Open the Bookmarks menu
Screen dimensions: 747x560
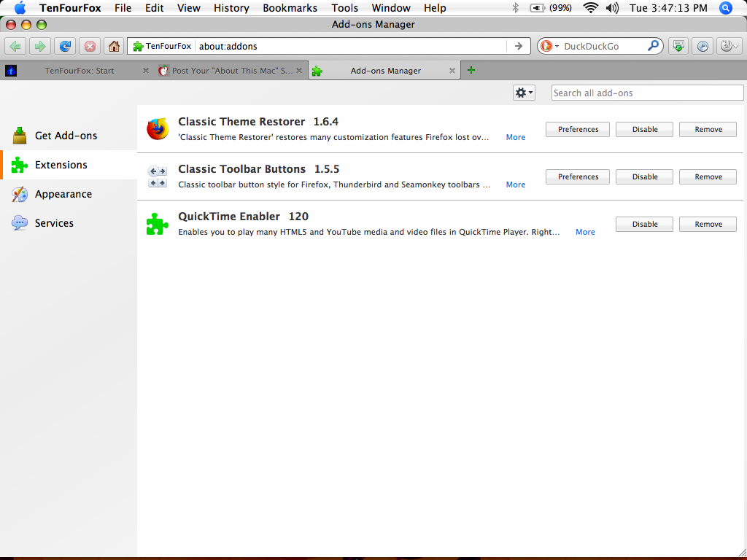(290, 7)
